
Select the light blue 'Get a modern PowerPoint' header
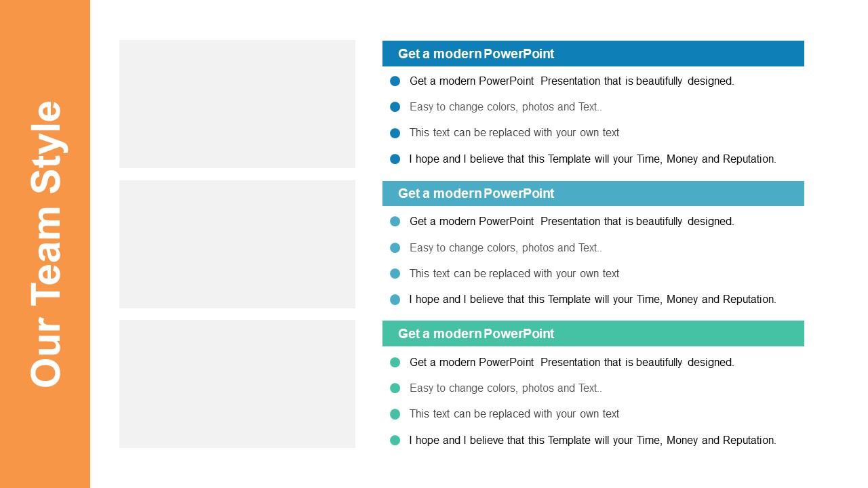point(593,193)
